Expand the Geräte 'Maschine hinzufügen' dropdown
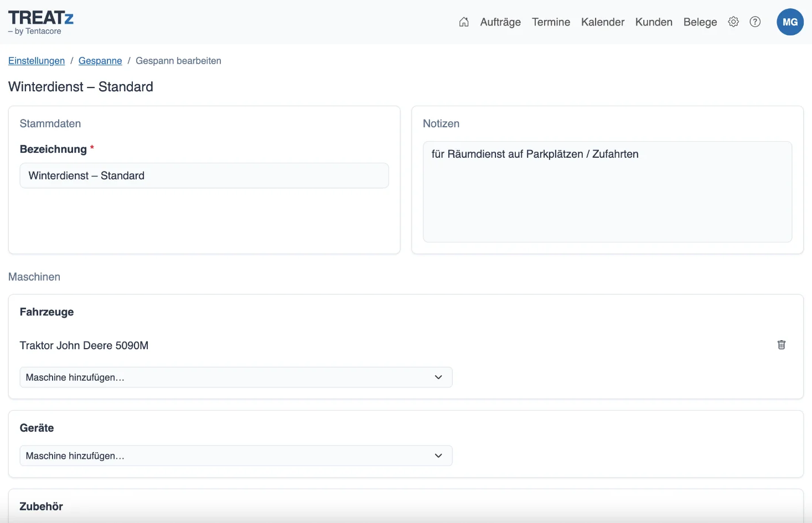812x523 pixels. click(236, 456)
